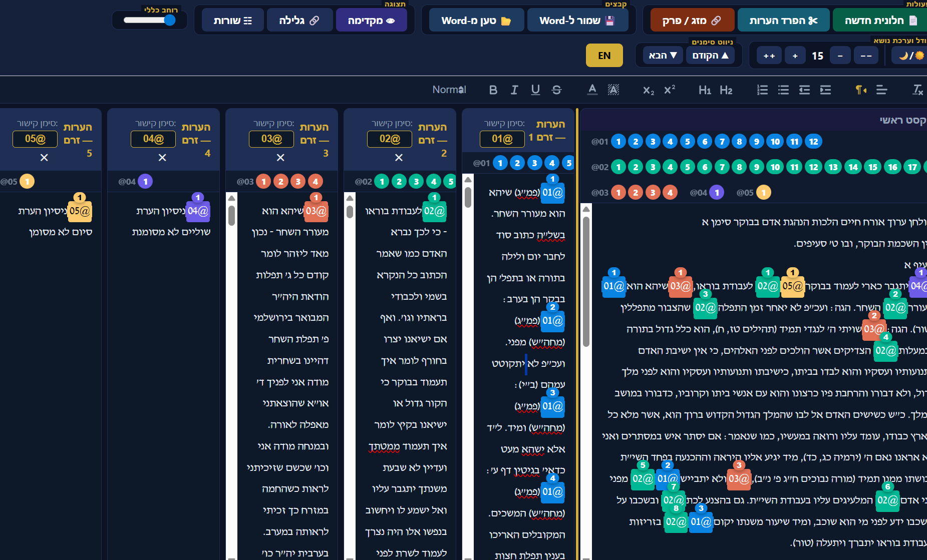
Task: Enable the מקדימה preview display mode
Action: [x=371, y=21]
